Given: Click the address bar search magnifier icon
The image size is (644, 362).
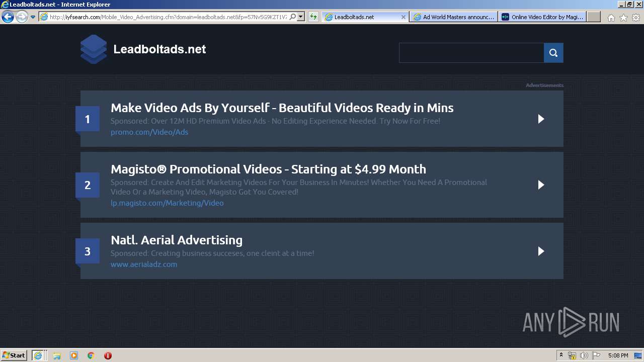Looking at the screenshot, I should 293,17.
